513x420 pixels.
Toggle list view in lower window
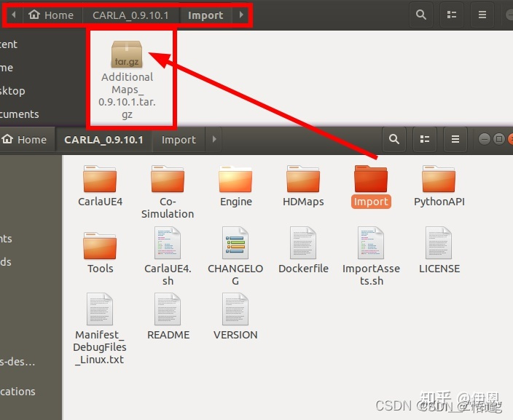click(425, 140)
